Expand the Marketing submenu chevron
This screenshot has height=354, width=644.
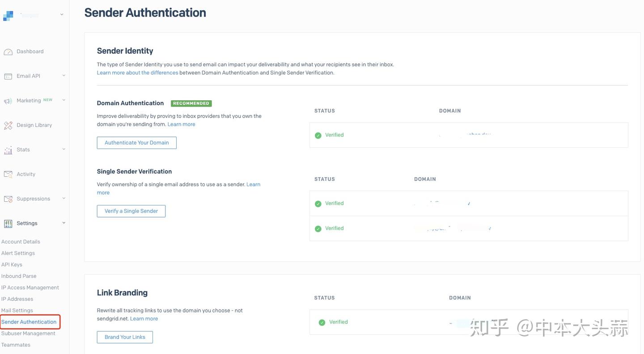pos(64,100)
